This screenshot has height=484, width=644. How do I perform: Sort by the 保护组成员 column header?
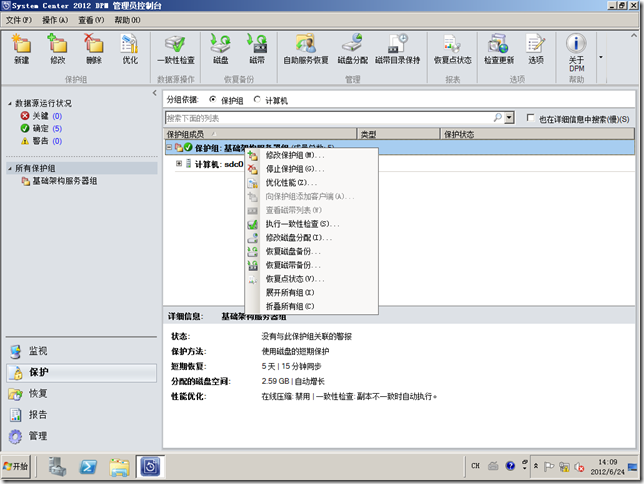(x=260, y=134)
